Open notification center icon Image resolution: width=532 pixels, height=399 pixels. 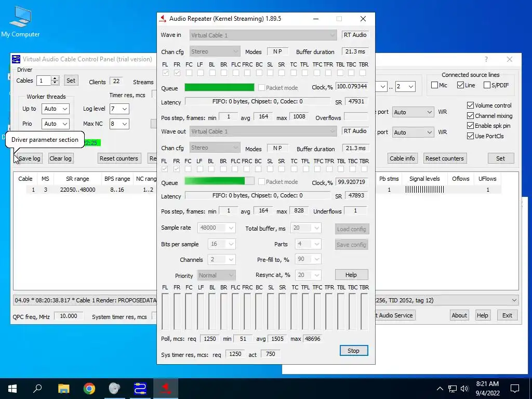coord(515,389)
